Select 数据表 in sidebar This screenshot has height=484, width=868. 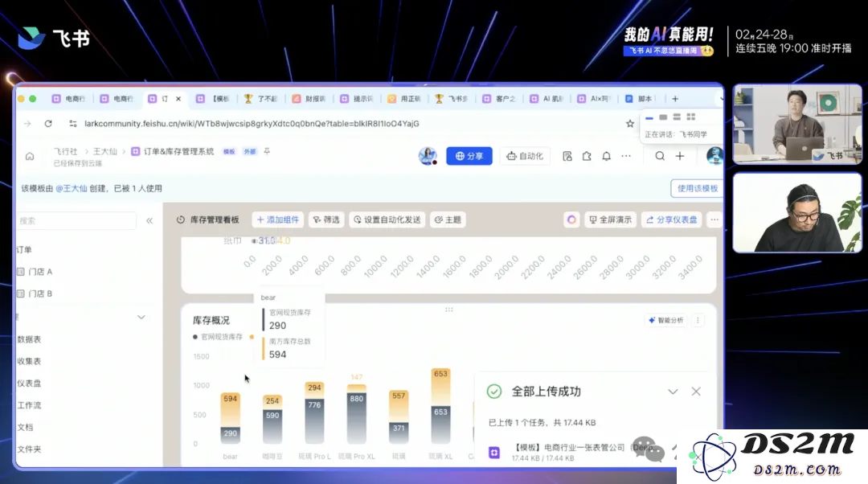click(29, 339)
